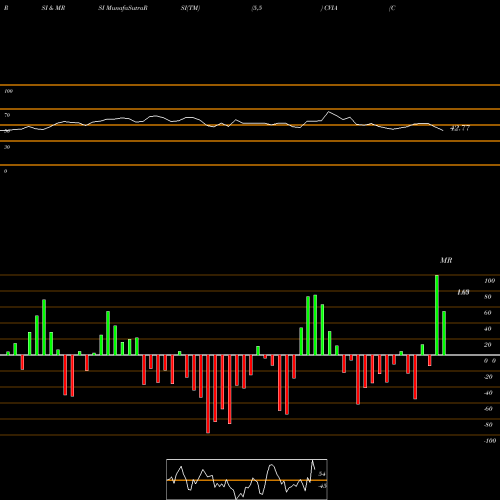Click the 'SI MunafaSutraR' header text
The image size is (500, 500).
pyautogui.click(x=123, y=8)
